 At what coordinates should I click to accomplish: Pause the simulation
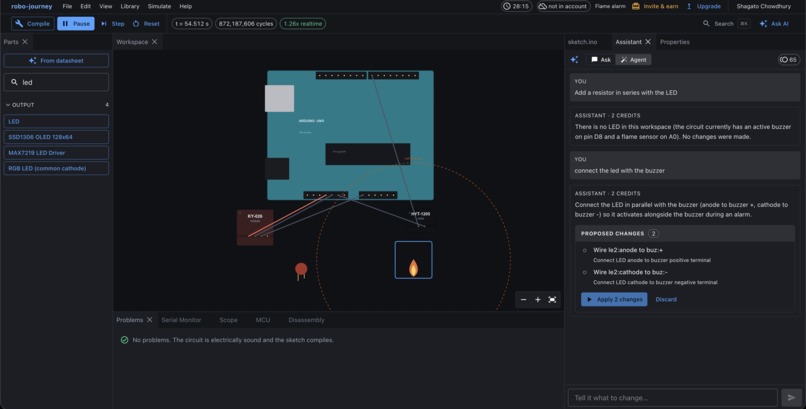click(x=76, y=24)
